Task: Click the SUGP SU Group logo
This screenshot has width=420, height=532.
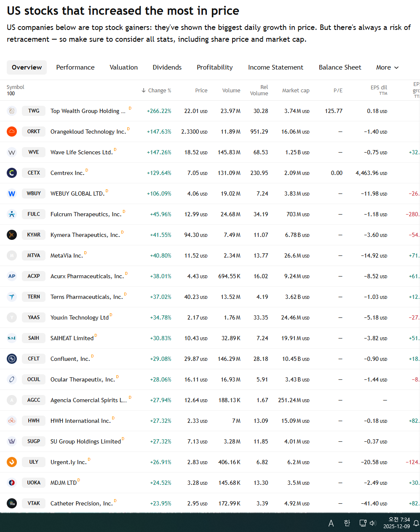Action: tap(12, 441)
